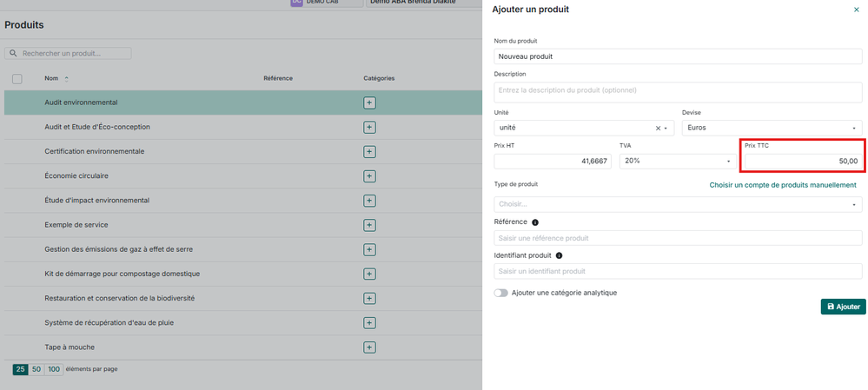868x390 pixels.
Task: Select 50 éléments par page
Action: (36, 369)
